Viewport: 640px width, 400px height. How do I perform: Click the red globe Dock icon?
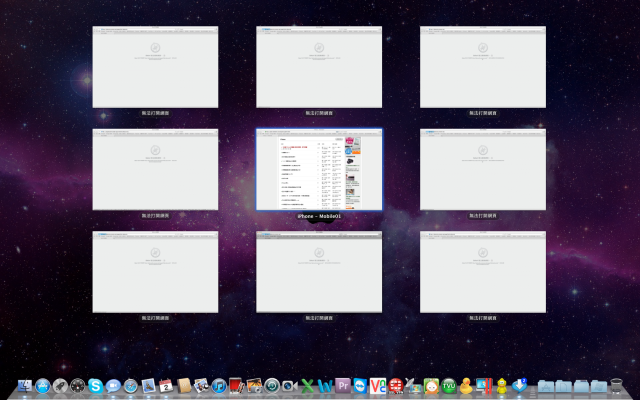(396, 385)
